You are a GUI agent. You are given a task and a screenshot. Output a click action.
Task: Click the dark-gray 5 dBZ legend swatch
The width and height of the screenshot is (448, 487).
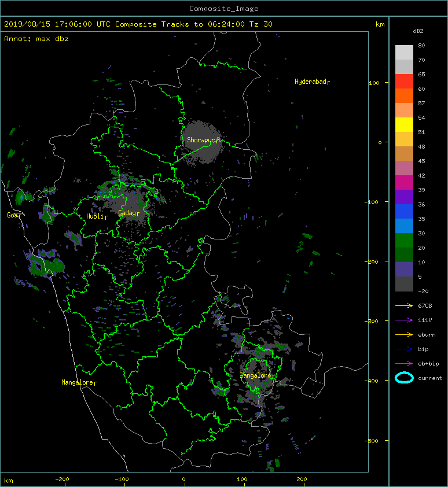coord(404,283)
